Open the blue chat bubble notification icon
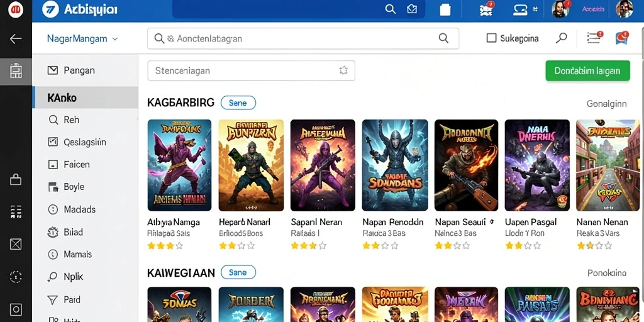The width and height of the screenshot is (644, 322). tap(622, 38)
